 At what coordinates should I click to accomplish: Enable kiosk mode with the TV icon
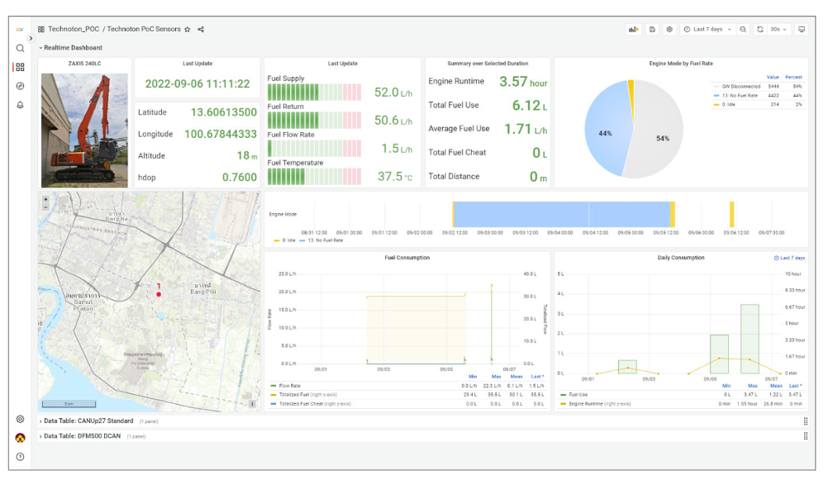click(802, 29)
